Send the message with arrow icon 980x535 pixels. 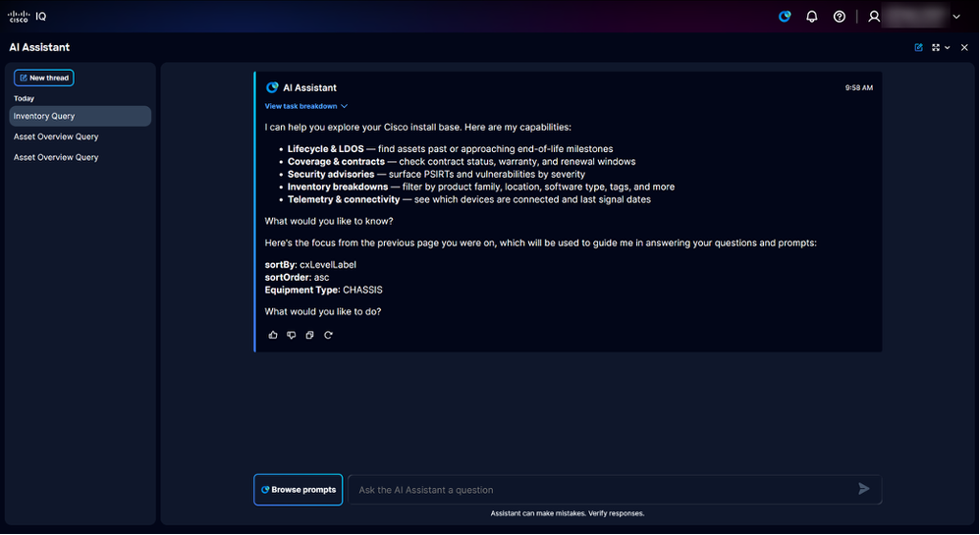(864, 490)
